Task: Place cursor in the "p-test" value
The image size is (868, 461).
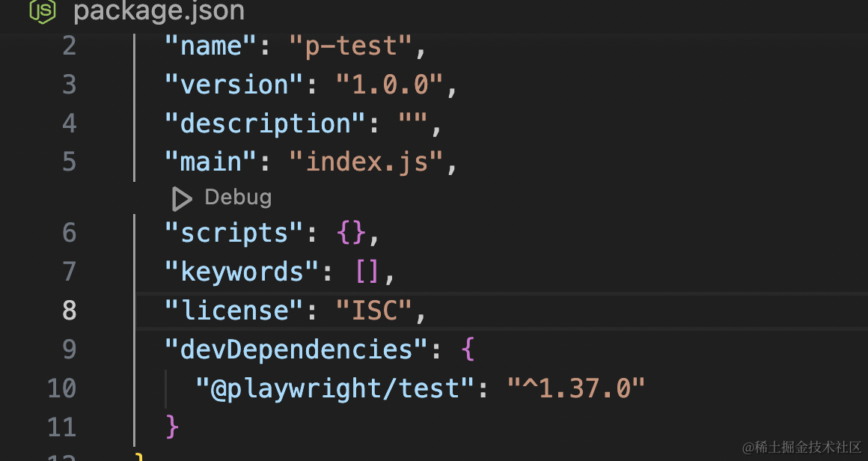Action: point(351,46)
